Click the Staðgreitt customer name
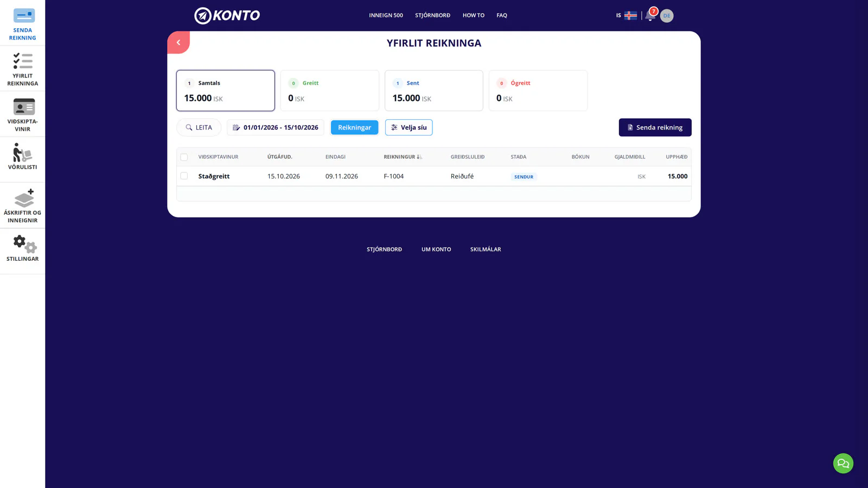This screenshot has height=488, width=868. (214, 176)
